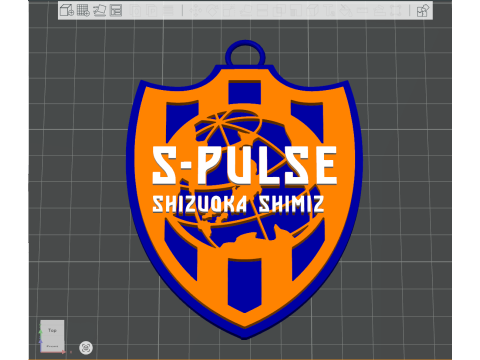The height and width of the screenshot is (360, 480).
Task: Select the Text shape tool
Action: tap(329, 10)
